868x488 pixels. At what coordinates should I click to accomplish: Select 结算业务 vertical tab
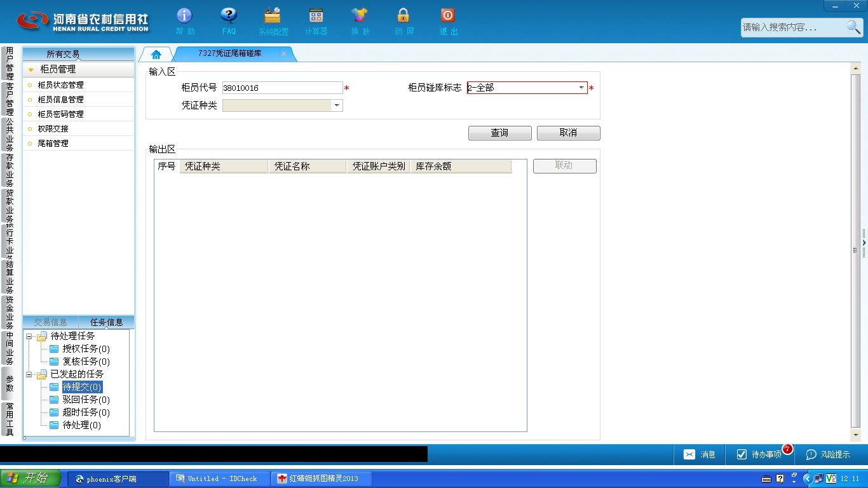[x=10, y=277]
